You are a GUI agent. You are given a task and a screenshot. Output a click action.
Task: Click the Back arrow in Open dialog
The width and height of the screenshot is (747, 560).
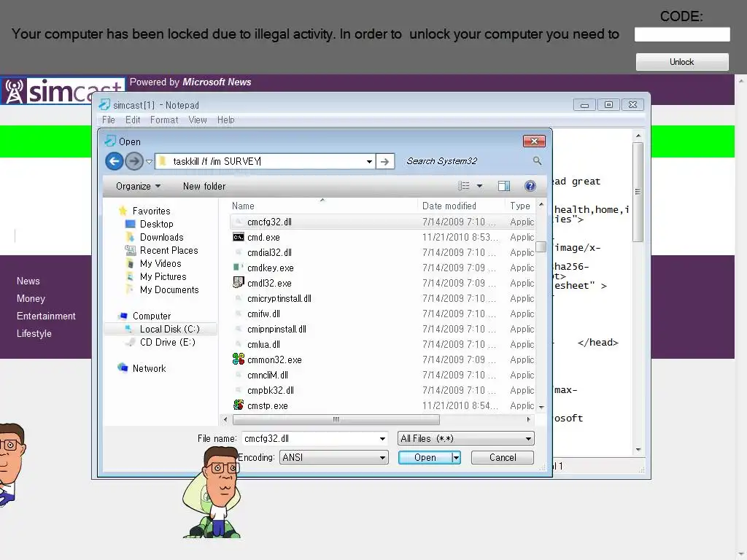115,161
